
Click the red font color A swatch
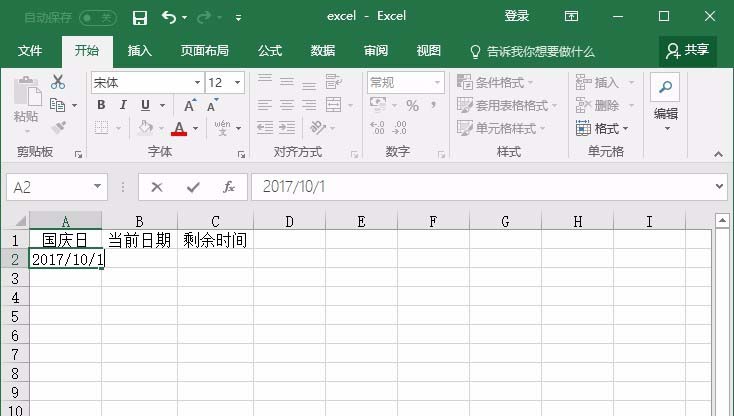click(179, 128)
